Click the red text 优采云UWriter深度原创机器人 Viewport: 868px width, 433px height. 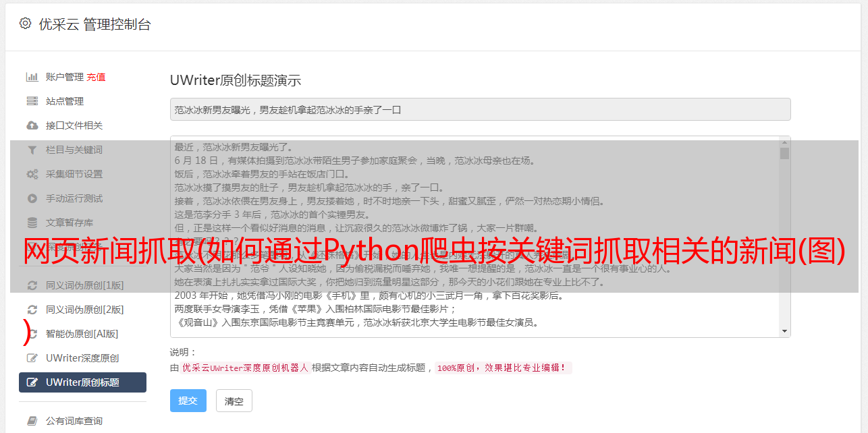pos(245,368)
